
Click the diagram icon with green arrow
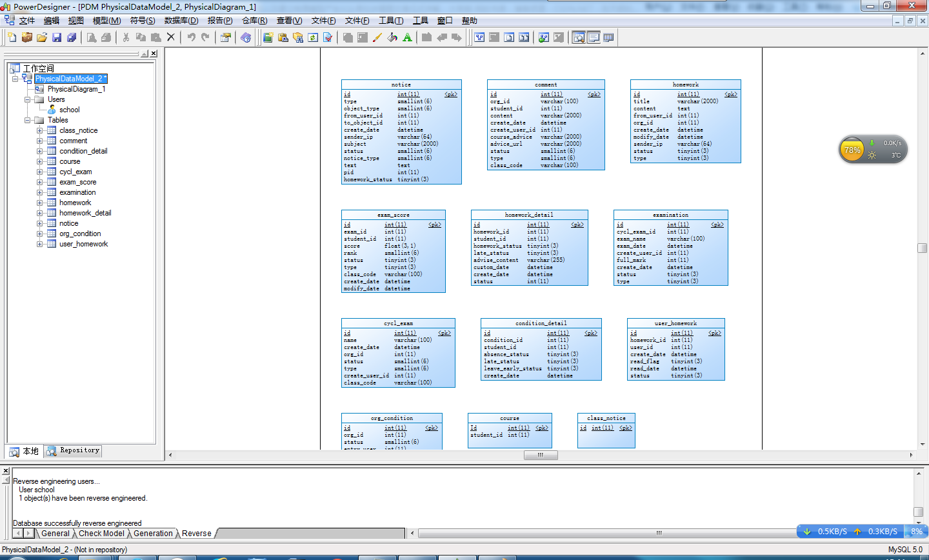[x=544, y=37]
